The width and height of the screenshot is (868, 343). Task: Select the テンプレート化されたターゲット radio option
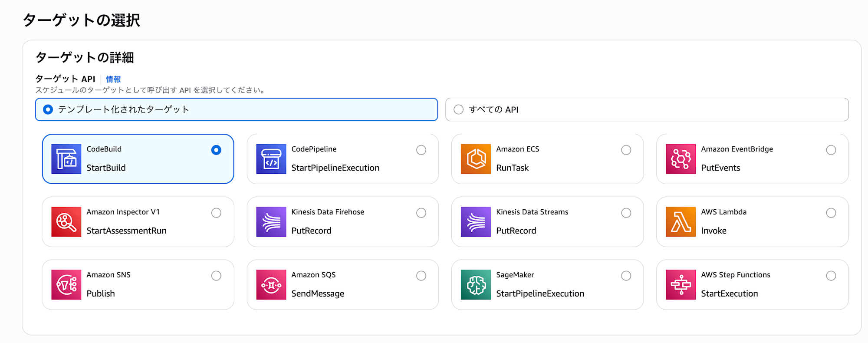click(x=48, y=109)
